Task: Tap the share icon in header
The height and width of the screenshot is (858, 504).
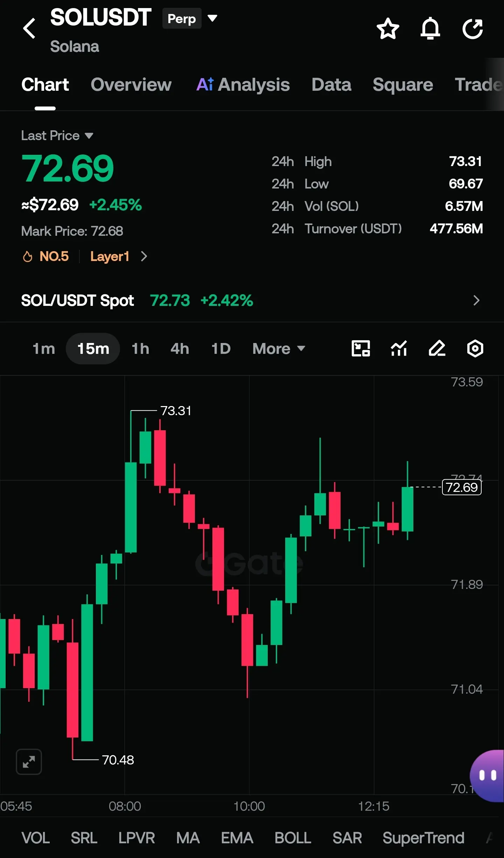Action: (x=473, y=28)
